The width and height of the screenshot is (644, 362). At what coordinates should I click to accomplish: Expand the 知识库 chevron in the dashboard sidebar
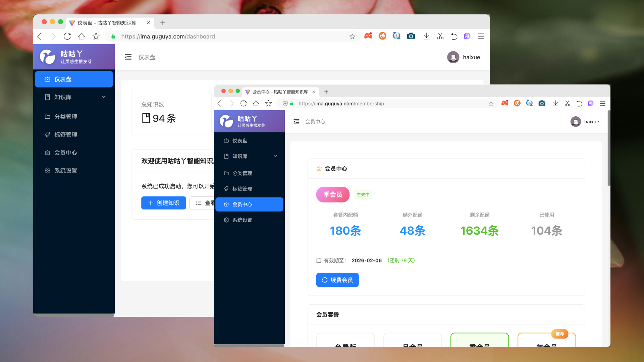click(104, 97)
